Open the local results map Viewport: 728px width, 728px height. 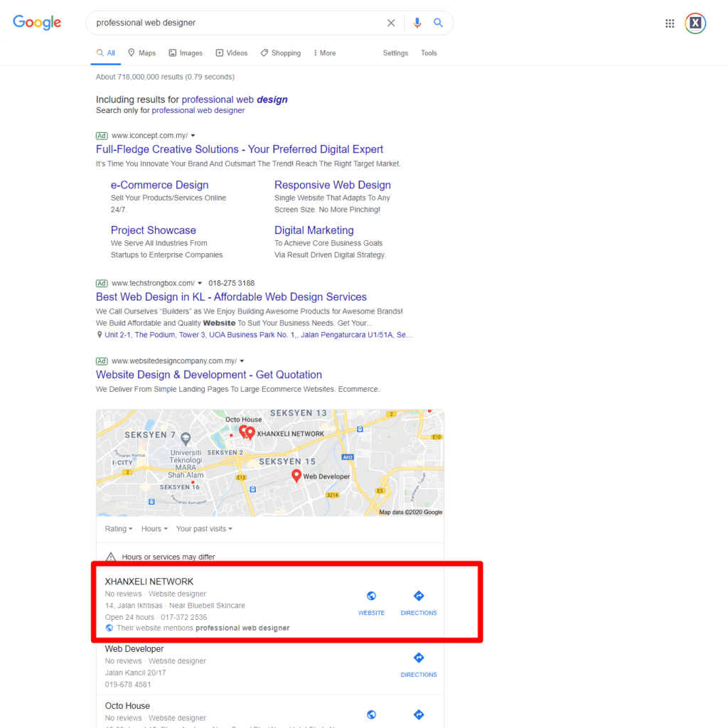[x=269, y=463]
